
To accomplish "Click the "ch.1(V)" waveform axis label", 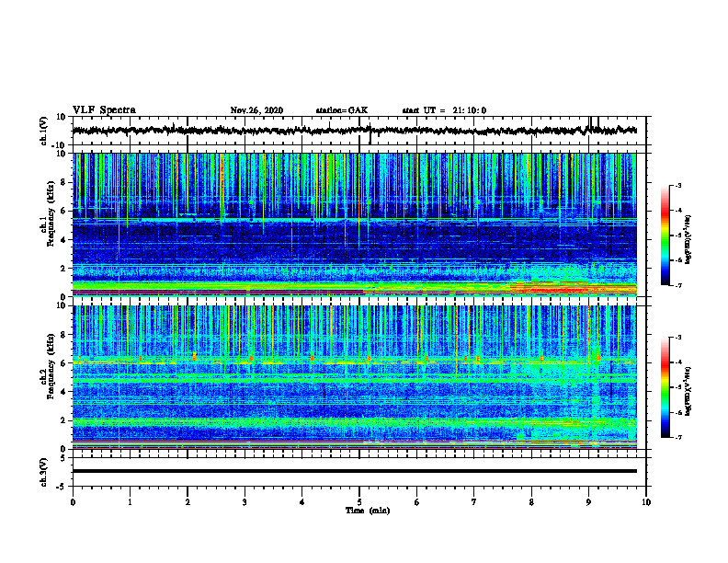I will click(x=44, y=131).
